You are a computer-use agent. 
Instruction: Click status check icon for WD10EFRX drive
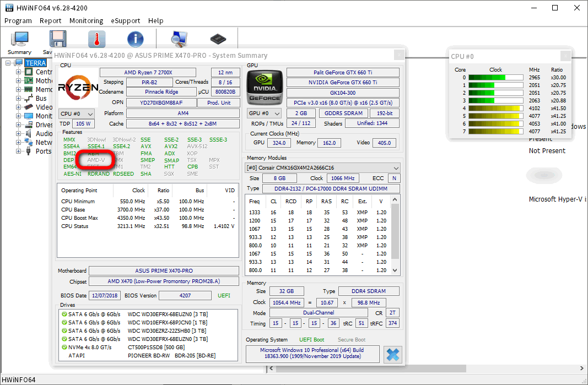[x=64, y=322]
